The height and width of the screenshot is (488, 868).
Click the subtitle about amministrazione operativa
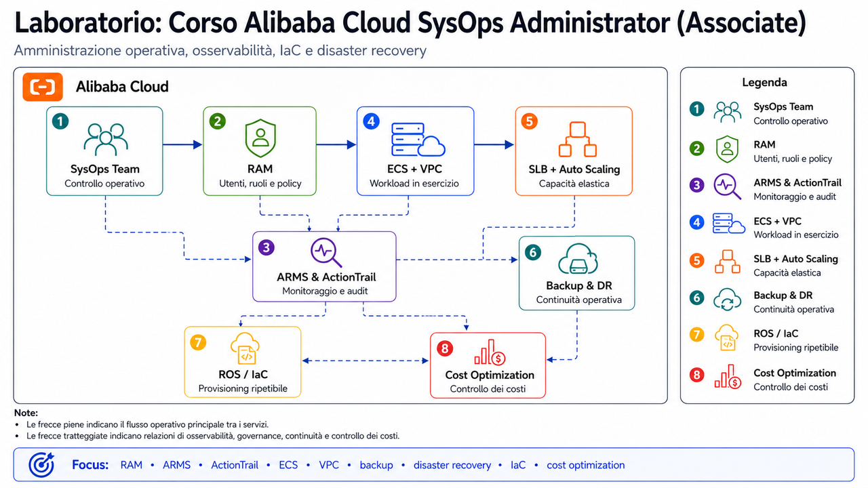220,52
